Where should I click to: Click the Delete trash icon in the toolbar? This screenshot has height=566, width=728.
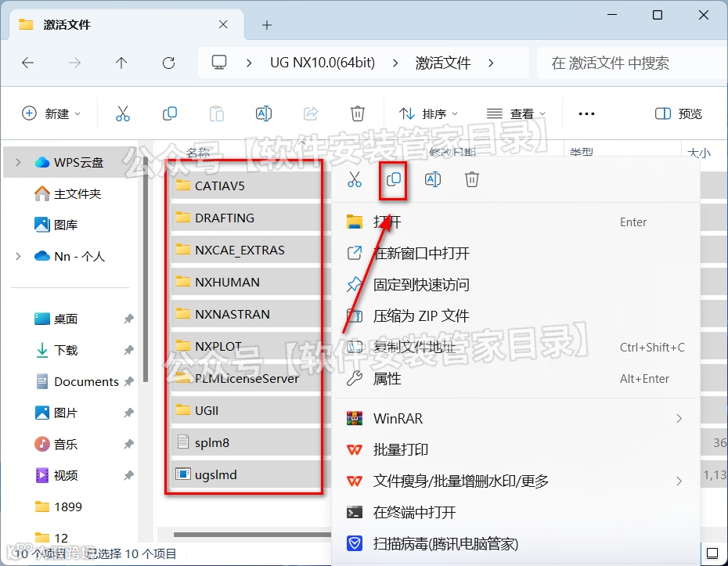click(358, 114)
